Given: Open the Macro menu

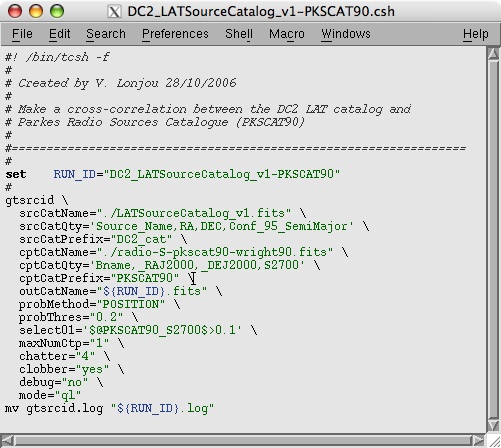Looking at the screenshot, I should pos(287,34).
